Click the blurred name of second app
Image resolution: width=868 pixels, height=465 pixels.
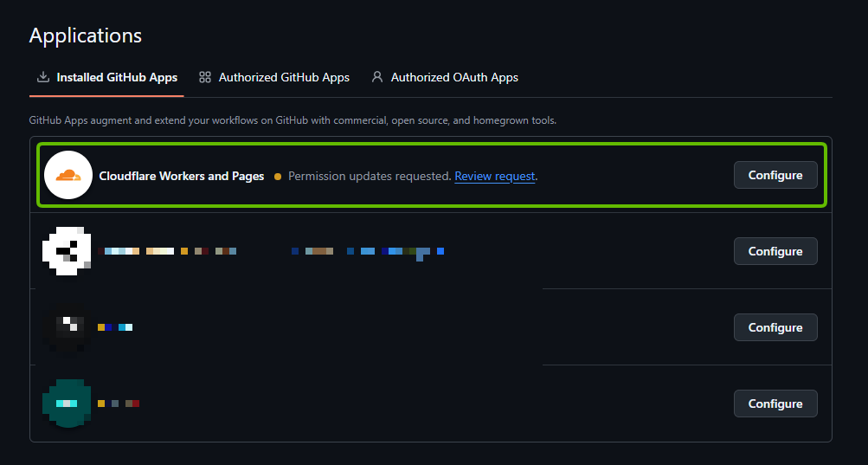tap(170, 251)
